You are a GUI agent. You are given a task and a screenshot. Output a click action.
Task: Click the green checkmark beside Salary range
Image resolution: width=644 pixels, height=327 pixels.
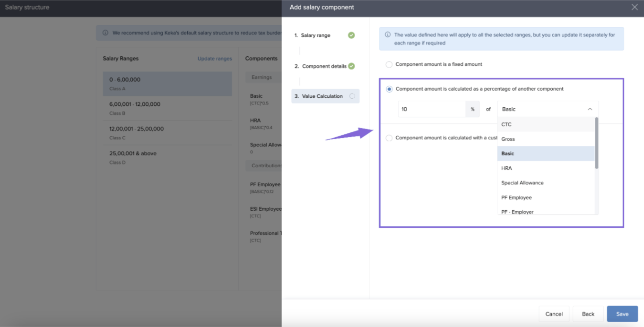351,35
